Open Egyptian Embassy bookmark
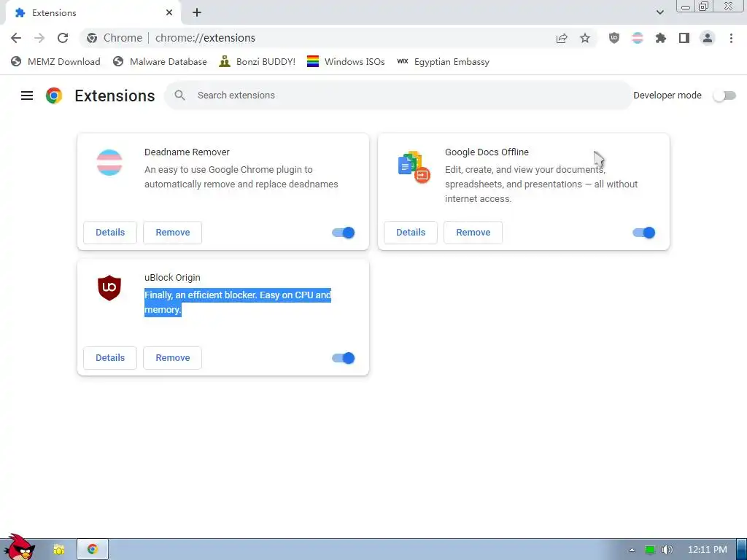Viewport: 747px width, 560px height. pyautogui.click(x=443, y=62)
